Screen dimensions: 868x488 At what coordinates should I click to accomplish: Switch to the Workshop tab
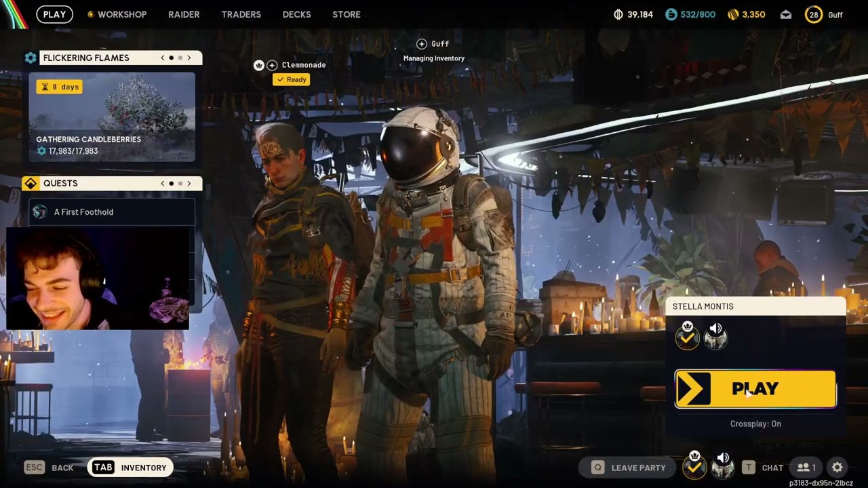point(122,14)
